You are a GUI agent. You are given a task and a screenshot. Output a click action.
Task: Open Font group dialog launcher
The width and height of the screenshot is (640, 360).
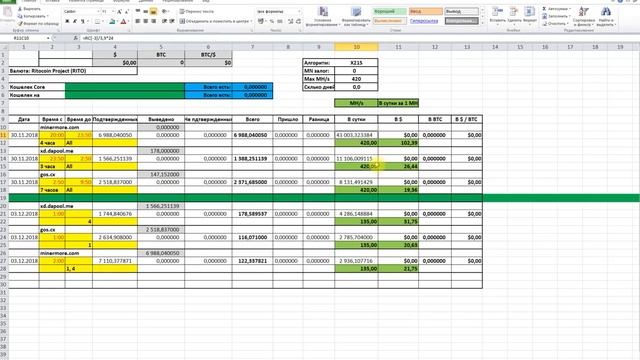(129, 30)
